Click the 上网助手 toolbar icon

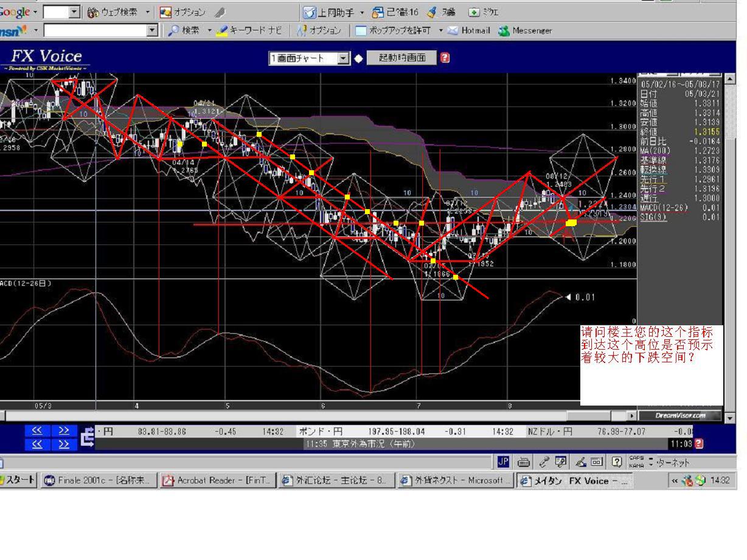pyautogui.click(x=310, y=12)
